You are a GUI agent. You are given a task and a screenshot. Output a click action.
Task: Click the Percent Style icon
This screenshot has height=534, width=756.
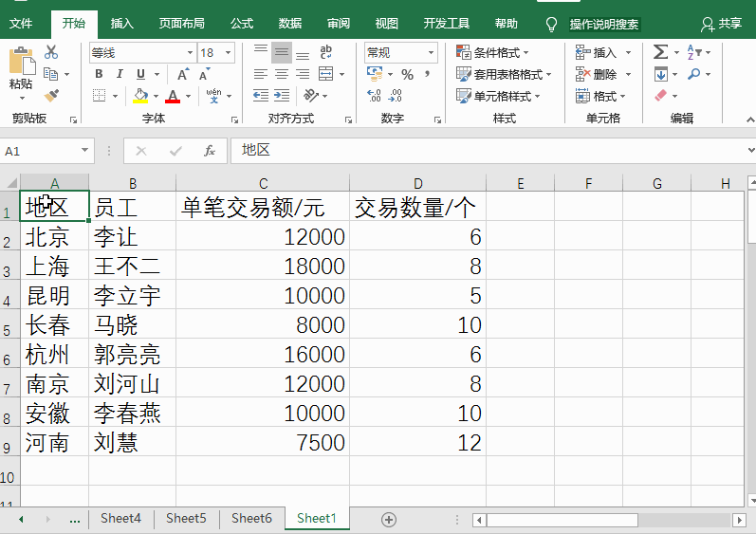point(407,74)
